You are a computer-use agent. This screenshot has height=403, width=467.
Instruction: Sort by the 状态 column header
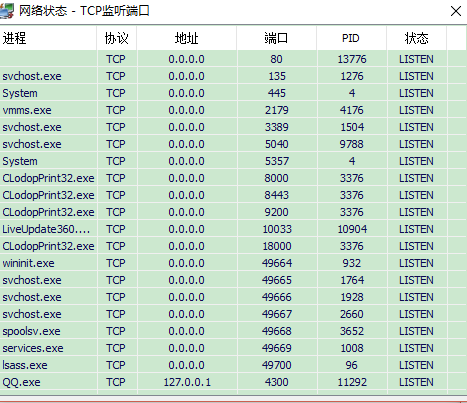coord(416,38)
